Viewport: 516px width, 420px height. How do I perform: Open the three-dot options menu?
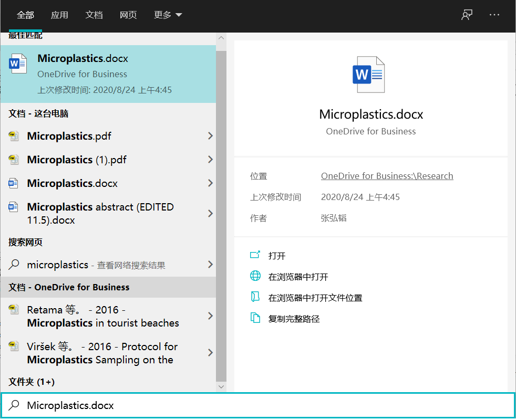(494, 15)
